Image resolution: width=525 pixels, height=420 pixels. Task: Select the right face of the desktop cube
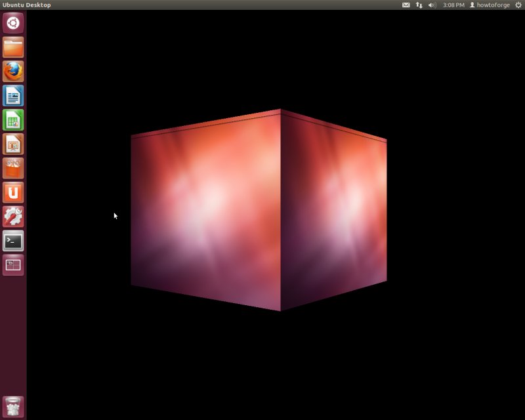click(333, 210)
